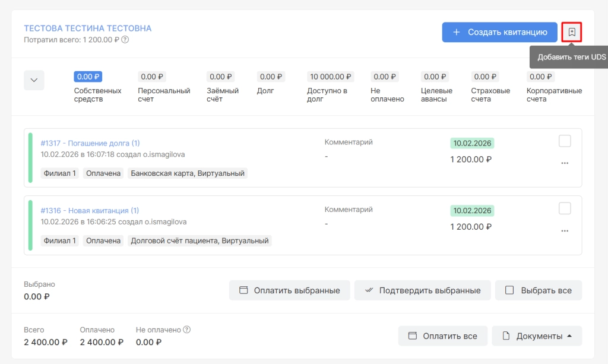The image size is (608, 364).
Task: Select the Персональный счет balance
Action: tap(152, 77)
